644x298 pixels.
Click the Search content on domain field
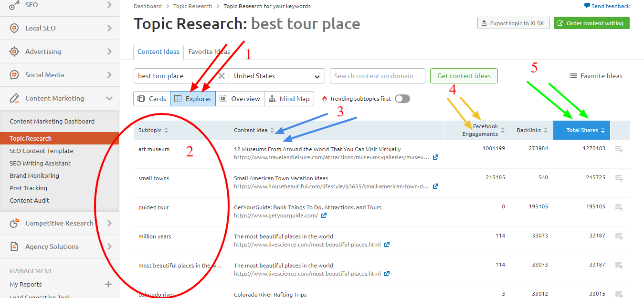378,76
